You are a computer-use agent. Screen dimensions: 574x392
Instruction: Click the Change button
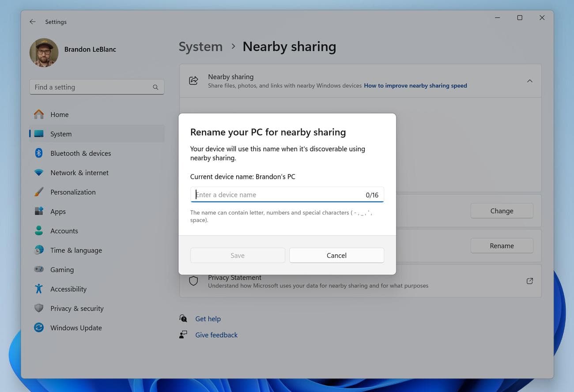coord(502,211)
